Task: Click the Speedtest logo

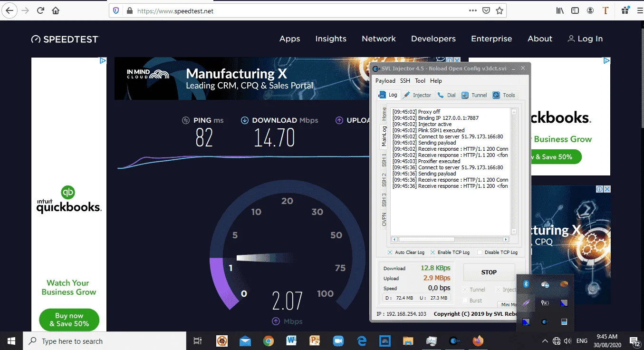Action: [x=65, y=39]
